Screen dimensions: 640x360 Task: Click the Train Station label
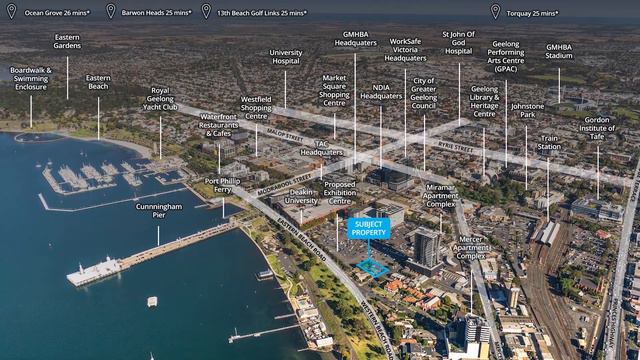point(549,142)
